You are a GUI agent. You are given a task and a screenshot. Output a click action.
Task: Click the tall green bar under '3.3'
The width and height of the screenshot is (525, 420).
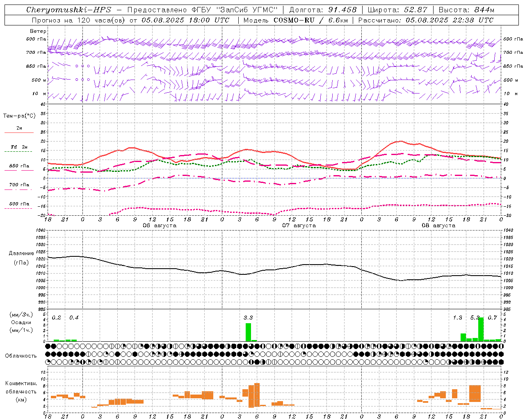[x=248, y=332]
